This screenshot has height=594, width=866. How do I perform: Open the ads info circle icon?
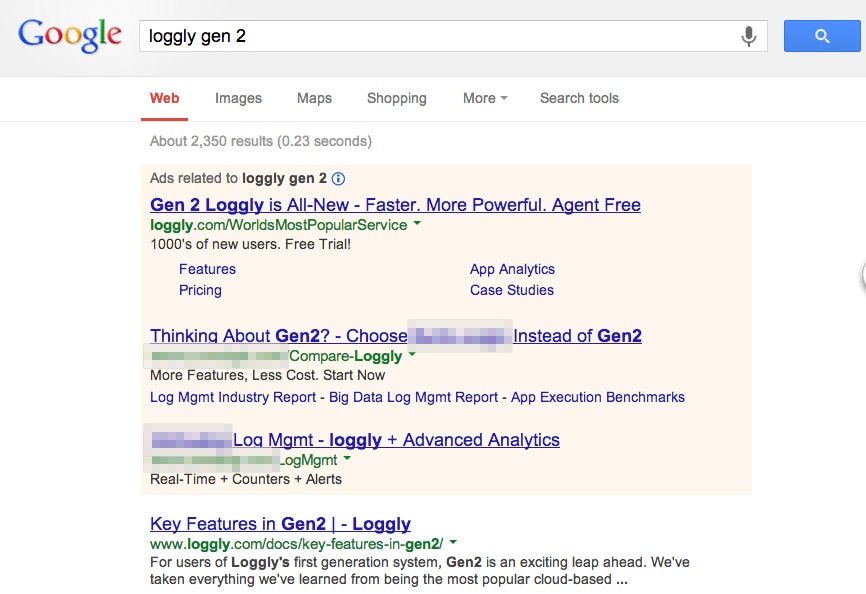[338, 179]
